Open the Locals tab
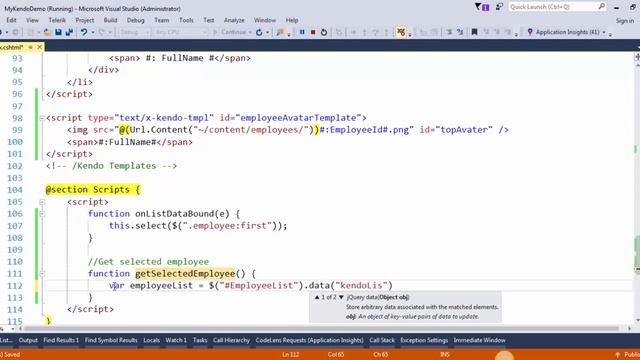The image size is (640, 360). pyautogui.click(x=151, y=340)
